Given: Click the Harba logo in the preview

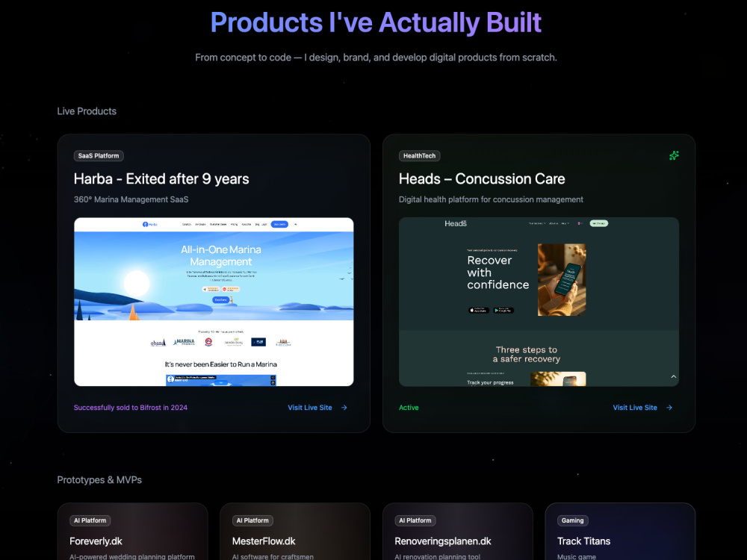Looking at the screenshot, I should 149,224.
